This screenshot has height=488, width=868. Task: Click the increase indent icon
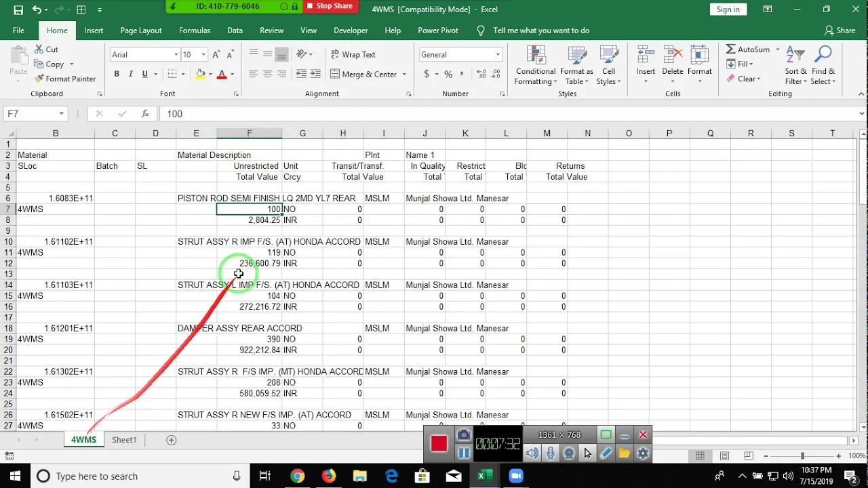pyautogui.click(x=317, y=74)
